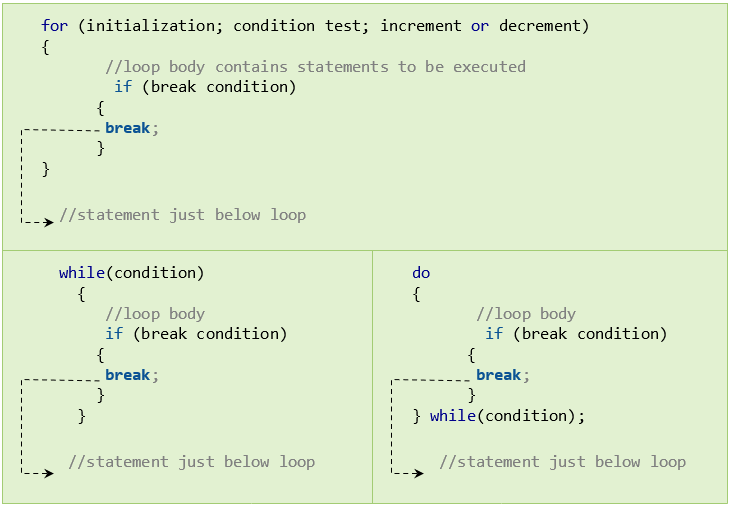Click the dashed arrowhead in the do-while panel
This screenshot has width=729, height=506.
point(417,472)
